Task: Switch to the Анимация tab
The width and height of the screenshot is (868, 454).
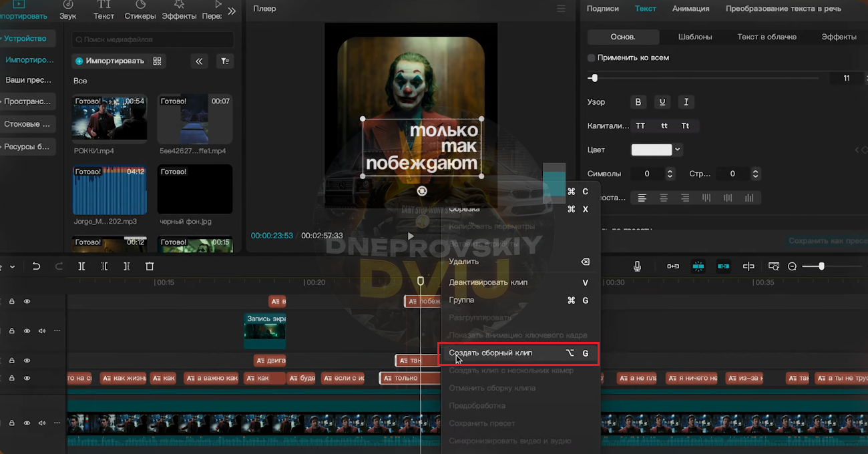Action: click(690, 9)
